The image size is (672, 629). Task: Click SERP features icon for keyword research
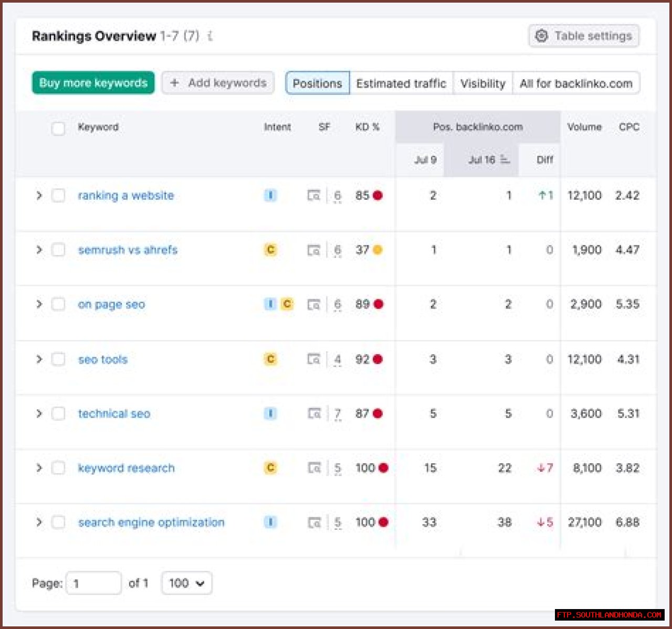tap(314, 468)
